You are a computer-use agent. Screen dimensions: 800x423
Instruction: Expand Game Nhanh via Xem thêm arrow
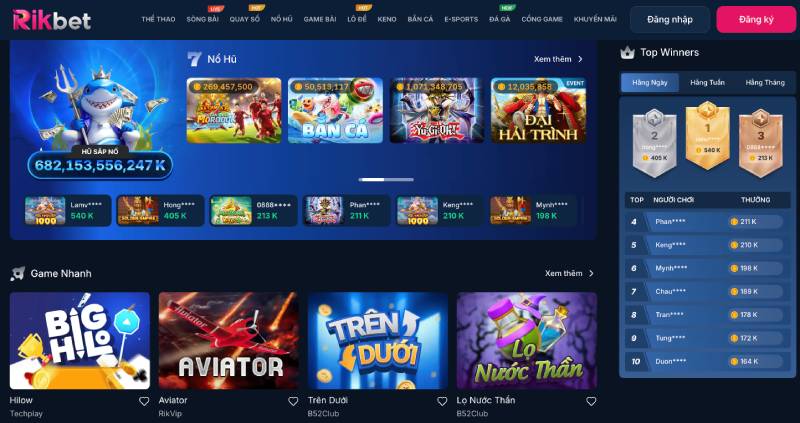click(591, 273)
